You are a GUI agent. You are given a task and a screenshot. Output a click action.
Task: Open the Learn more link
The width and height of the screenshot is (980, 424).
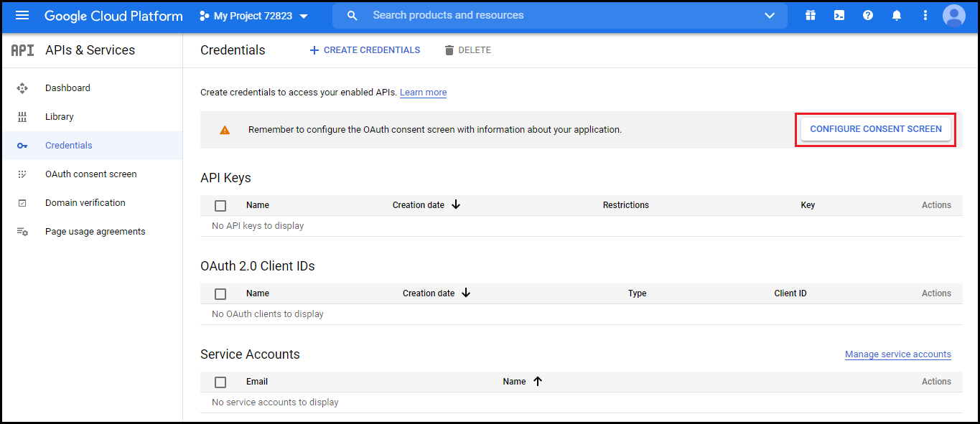click(424, 93)
